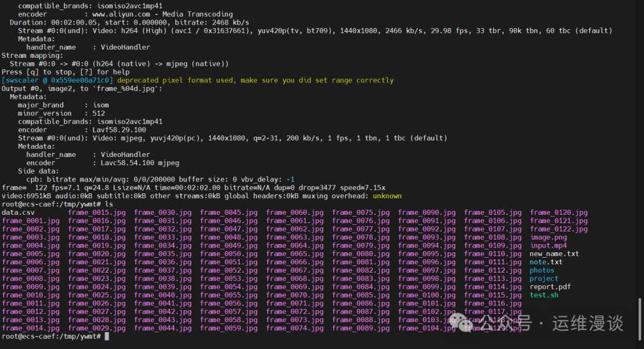Click the frame_0090.jpg file entry

click(426, 212)
